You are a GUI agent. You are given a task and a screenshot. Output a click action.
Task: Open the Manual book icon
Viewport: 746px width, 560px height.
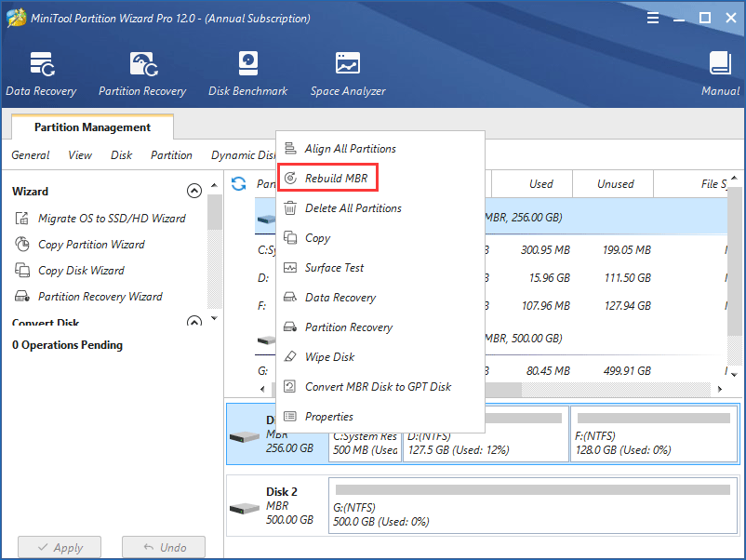tap(720, 63)
